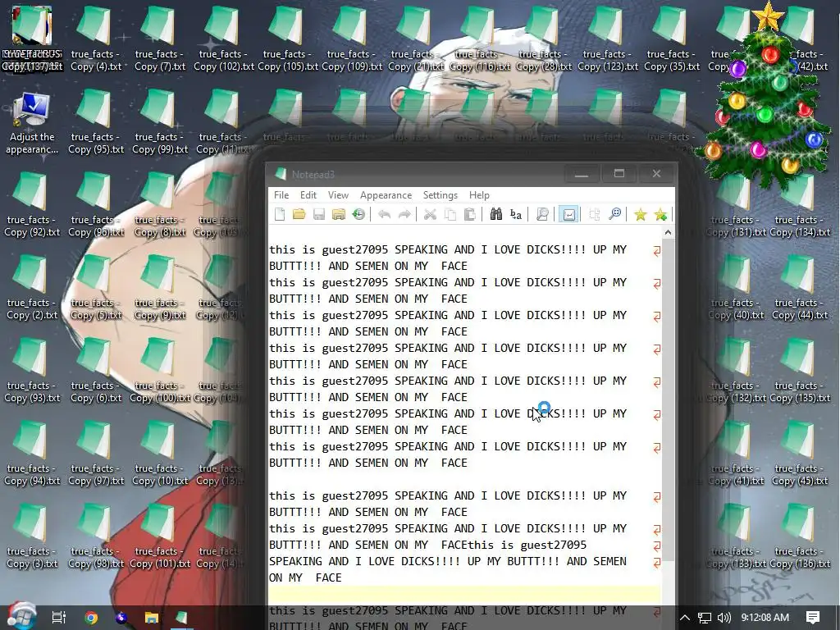Select true_facts - Copy (105).txt desktop file
The width and height of the screenshot is (840, 630).
click(287, 39)
